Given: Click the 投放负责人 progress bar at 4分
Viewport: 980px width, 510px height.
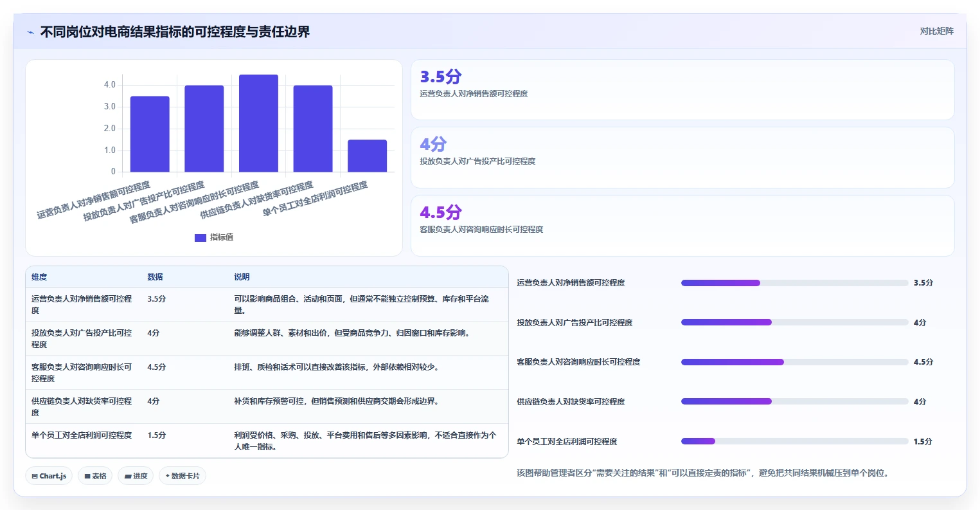Looking at the screenshot, I should (795, 323).
